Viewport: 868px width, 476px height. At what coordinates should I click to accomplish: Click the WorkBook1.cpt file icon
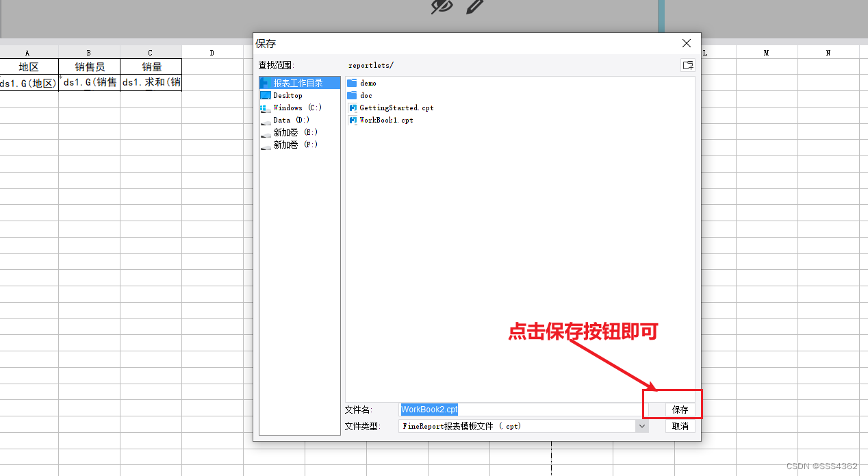pyautogui.click(x=353, y=120)
